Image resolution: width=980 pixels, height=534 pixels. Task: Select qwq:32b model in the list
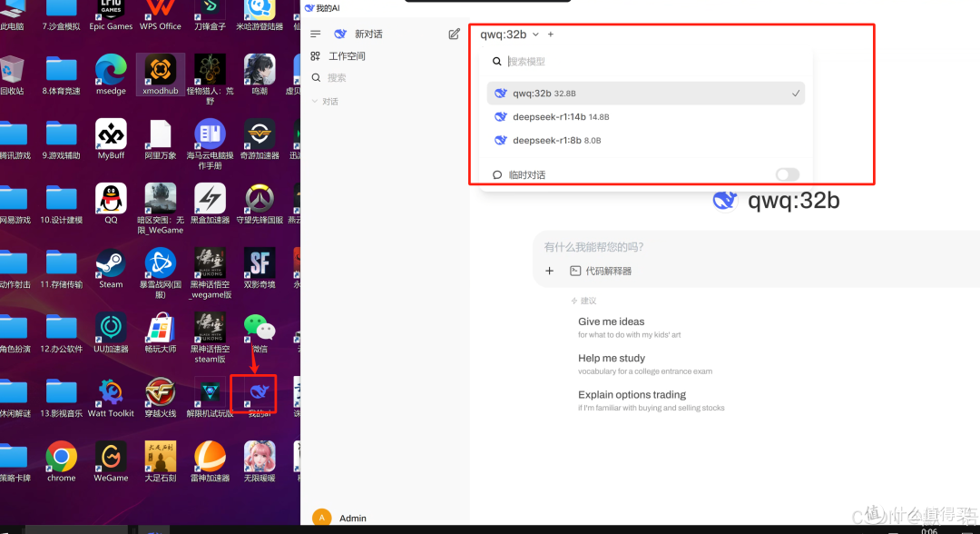pyautogui.click(x=646, y=94)
